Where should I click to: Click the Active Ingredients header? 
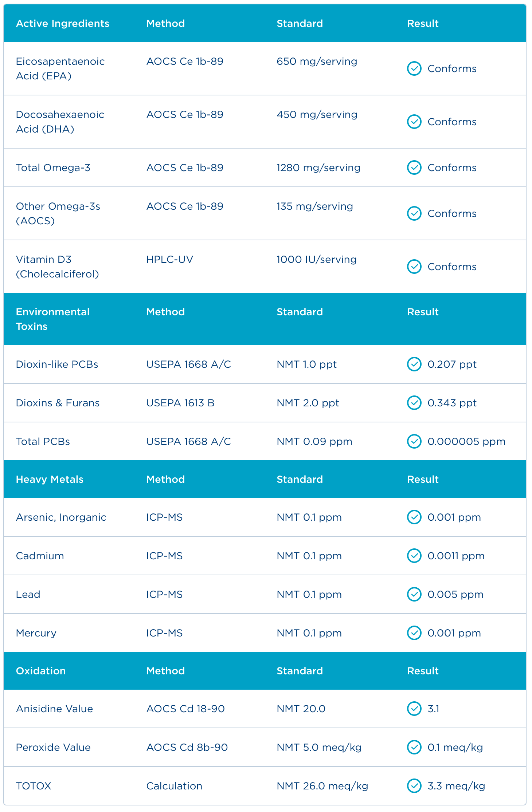[62, 23]
